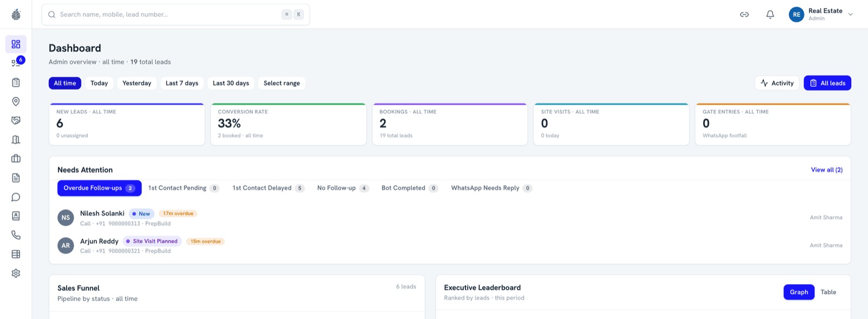Open the settings gear icon in sidebar
Image resolution: width=868 pixels, height=319 pixels.
click(16, 273)
